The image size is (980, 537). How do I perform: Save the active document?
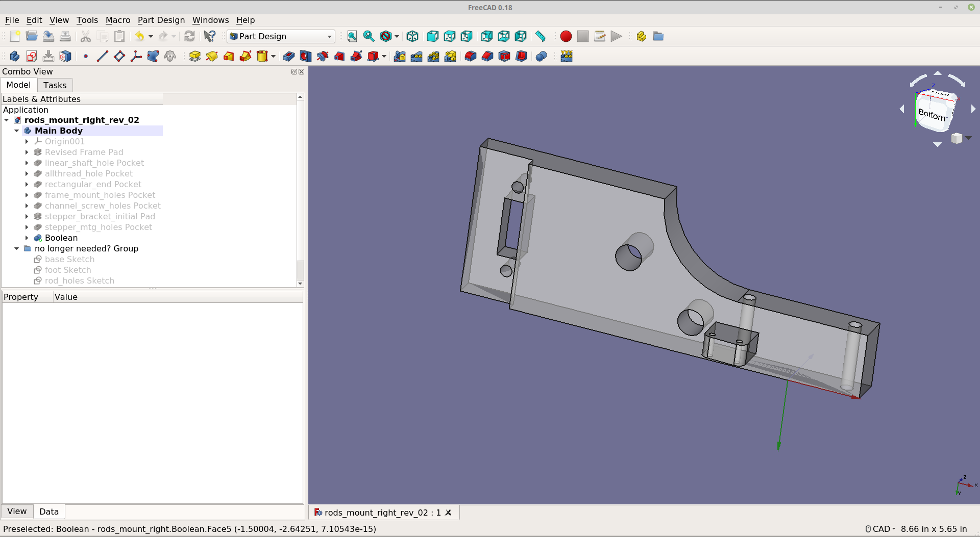click(x=48, y=36)
